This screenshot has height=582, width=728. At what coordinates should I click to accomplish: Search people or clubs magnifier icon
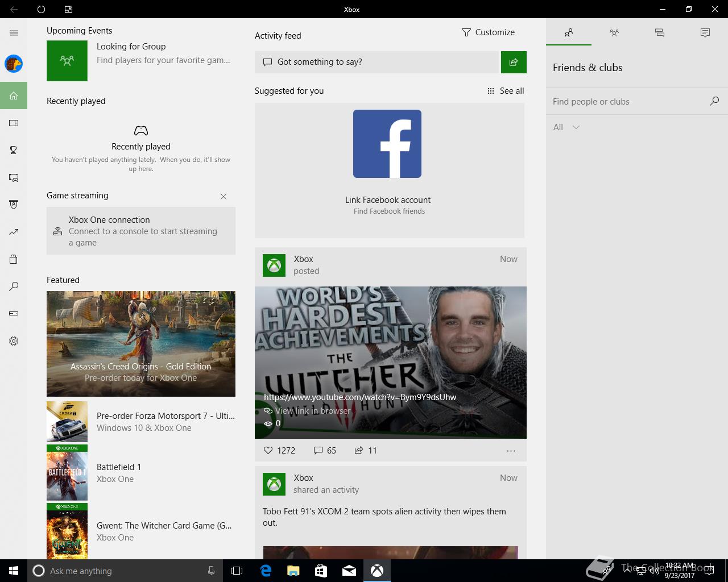(714, 101)
